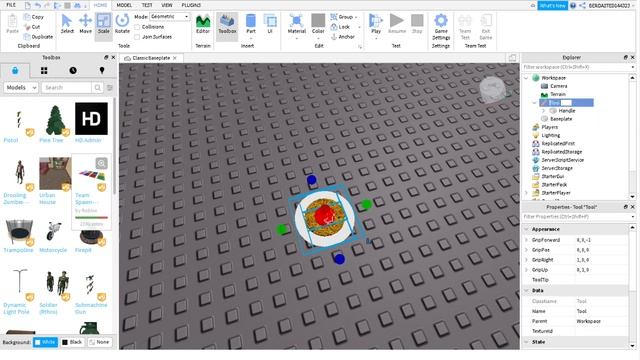Expand the GripPos property
Screen dimensions: 640x360
click(x=526, y=250)
